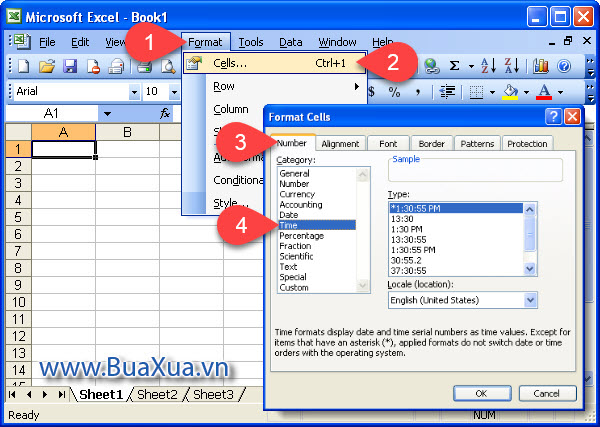This screenshot has width=600, height=427.
Task: Switch to the Font tab
Action: pyautogui.click(x=388, y=143)
